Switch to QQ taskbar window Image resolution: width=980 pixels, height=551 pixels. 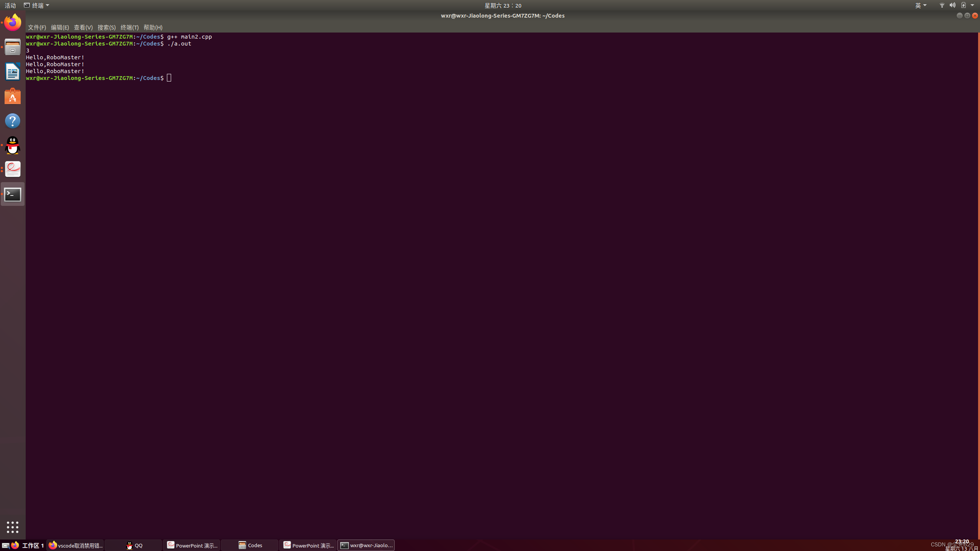pyautogui.click(x=134, y=545)
